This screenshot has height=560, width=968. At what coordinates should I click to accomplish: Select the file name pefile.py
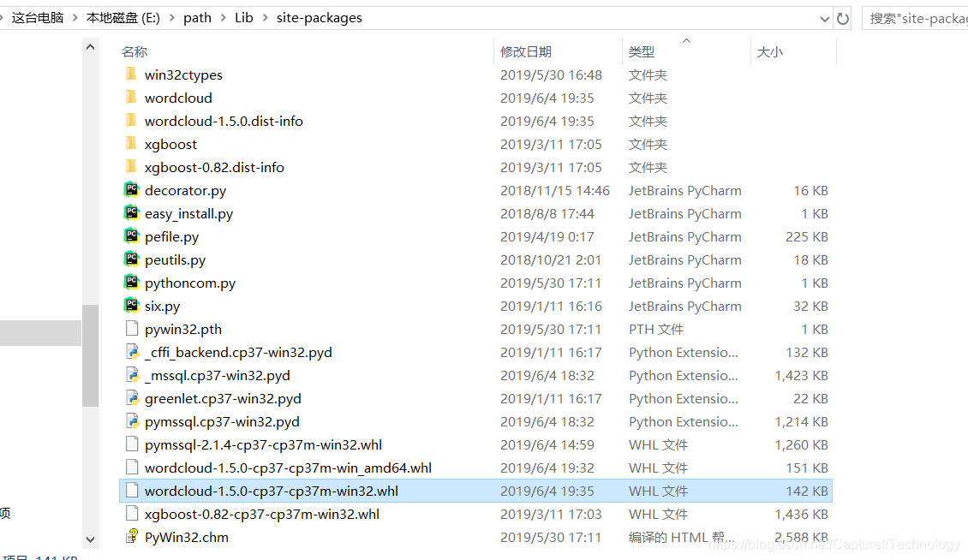click(x=171, y=237)
